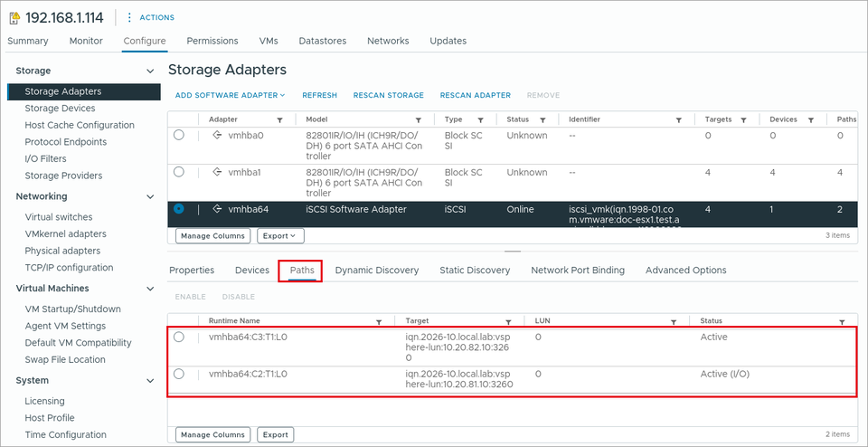Open the Export dropdown under adapters table

point(280,236)
